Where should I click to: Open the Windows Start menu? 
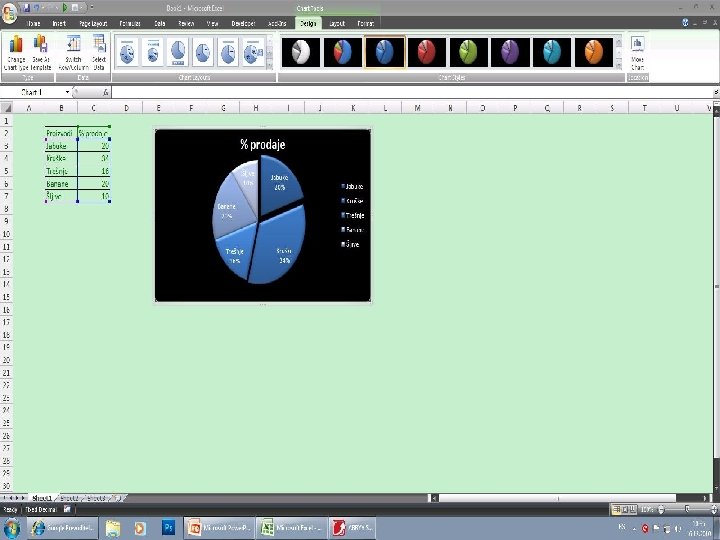click(12, 528)
